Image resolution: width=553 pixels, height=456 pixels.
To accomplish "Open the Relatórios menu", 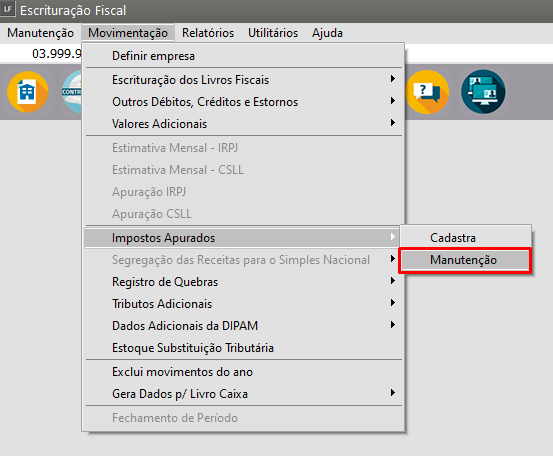I will 208,33.
